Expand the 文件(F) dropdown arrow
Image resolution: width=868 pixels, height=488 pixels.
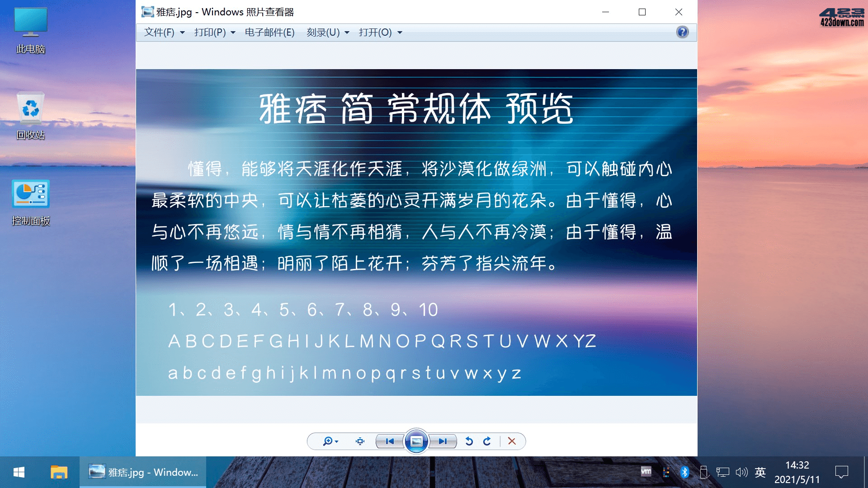tap(182, 32)
